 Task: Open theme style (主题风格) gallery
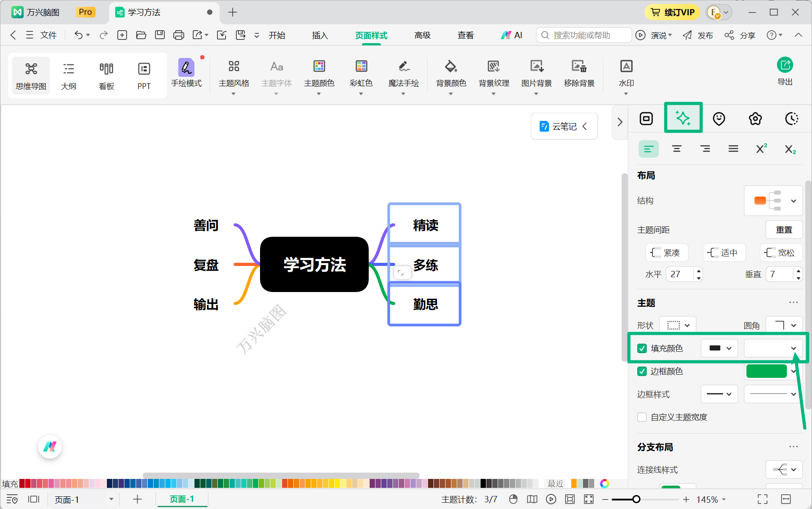click(x=234, y=76)
